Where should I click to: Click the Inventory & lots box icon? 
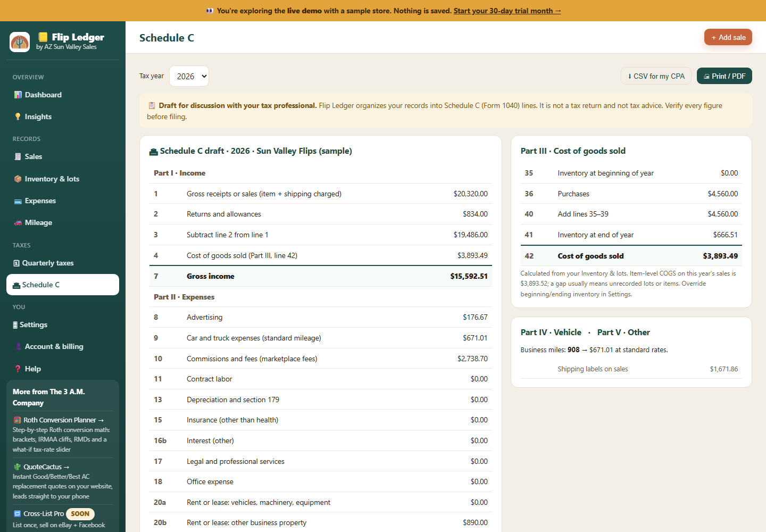pyautogui.click(x=18, y=179)
